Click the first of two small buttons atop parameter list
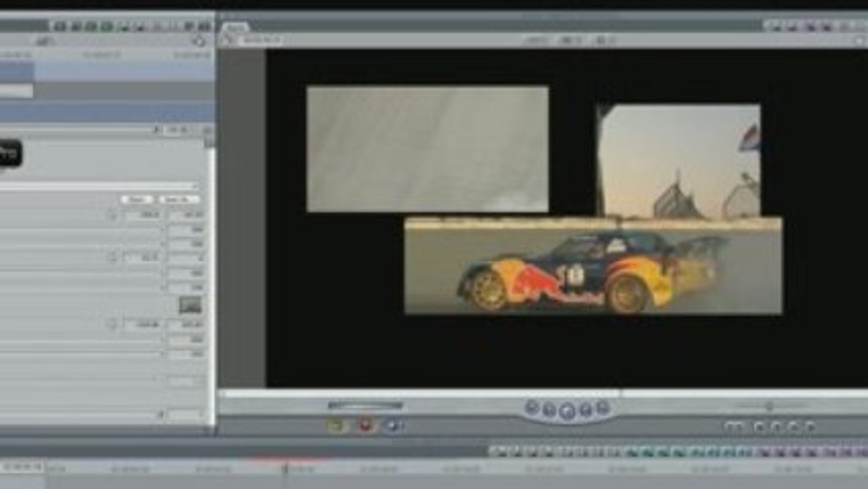The image size is (868, 489). pyautogui.click(x=137, y=200)
